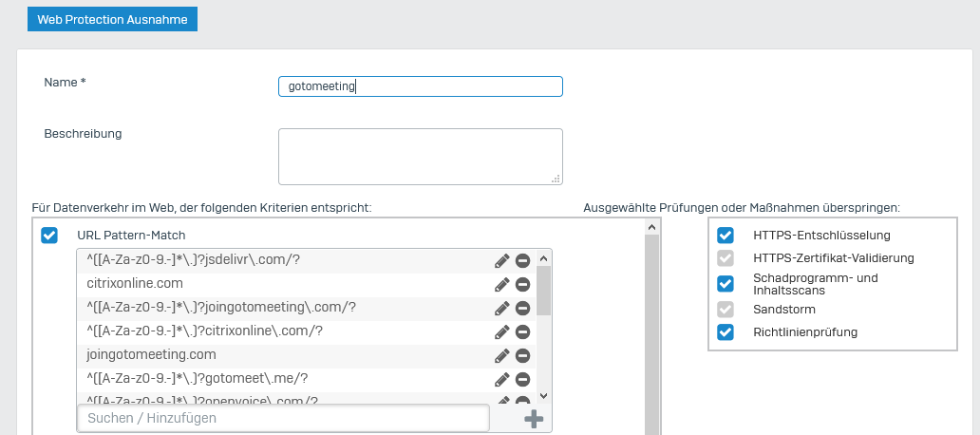The image size is (980, 435).
Task: Remove the jsdelivr regex pattern entry
Action: click(x=523, y=260)
